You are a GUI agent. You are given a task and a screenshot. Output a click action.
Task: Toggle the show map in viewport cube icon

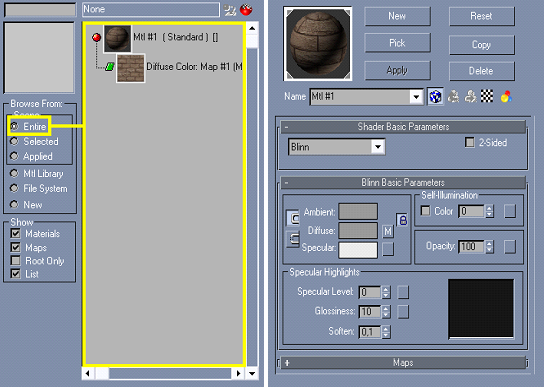(x=435, y=96)
